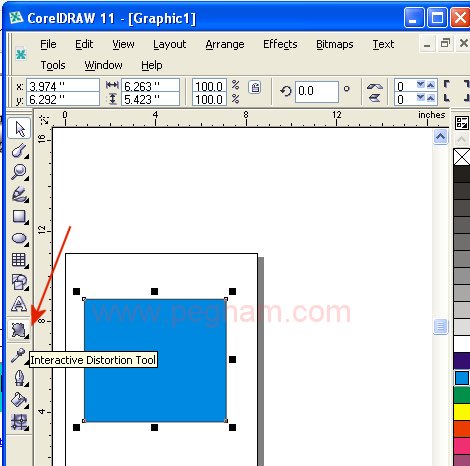Pick the Ellipse tool
470x466 pixels.
19,238
